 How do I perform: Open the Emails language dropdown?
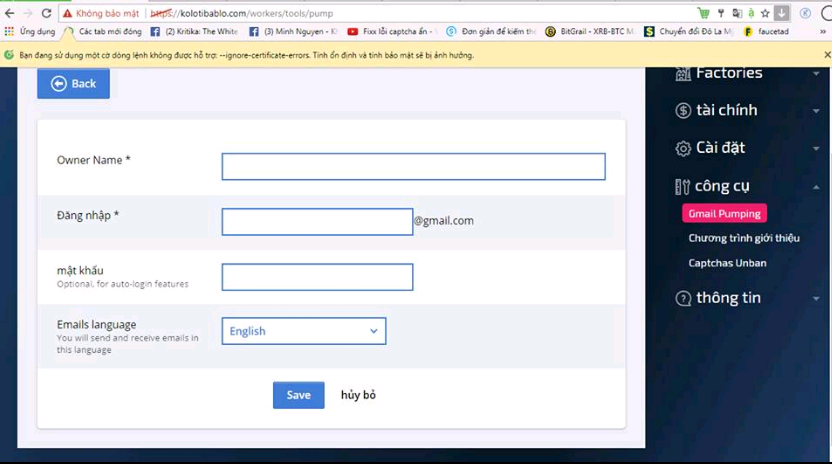(304, 331)
